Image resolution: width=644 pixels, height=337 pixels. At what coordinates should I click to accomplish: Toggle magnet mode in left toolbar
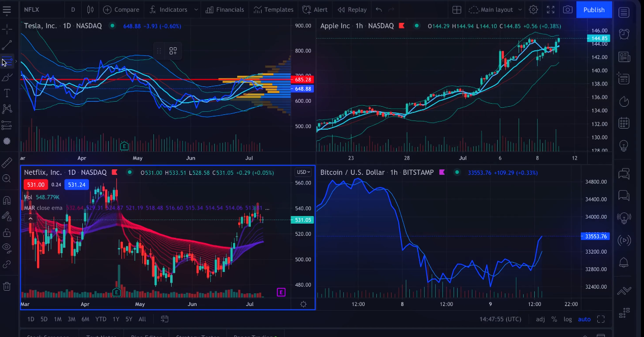7,200
